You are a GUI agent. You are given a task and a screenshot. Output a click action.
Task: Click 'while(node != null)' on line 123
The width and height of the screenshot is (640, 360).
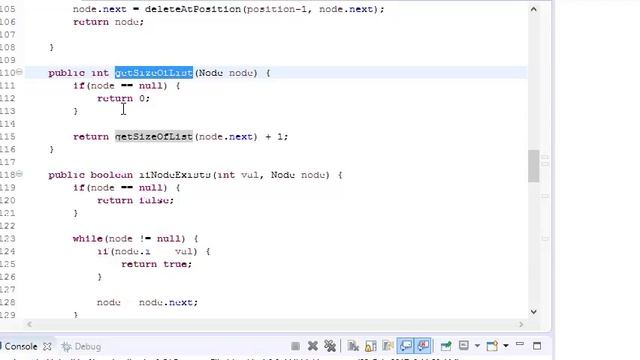point(129,238)
